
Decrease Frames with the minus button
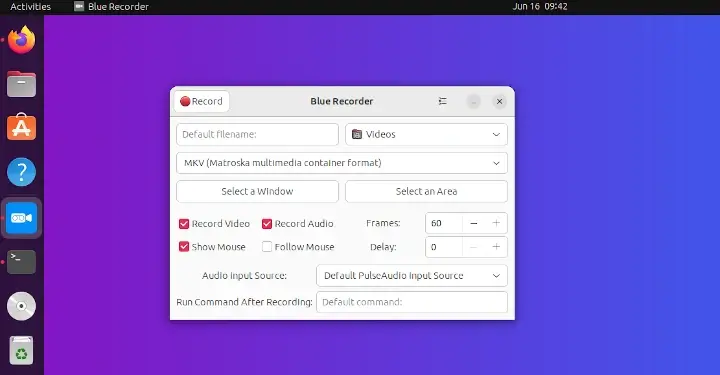coord(473,223)
